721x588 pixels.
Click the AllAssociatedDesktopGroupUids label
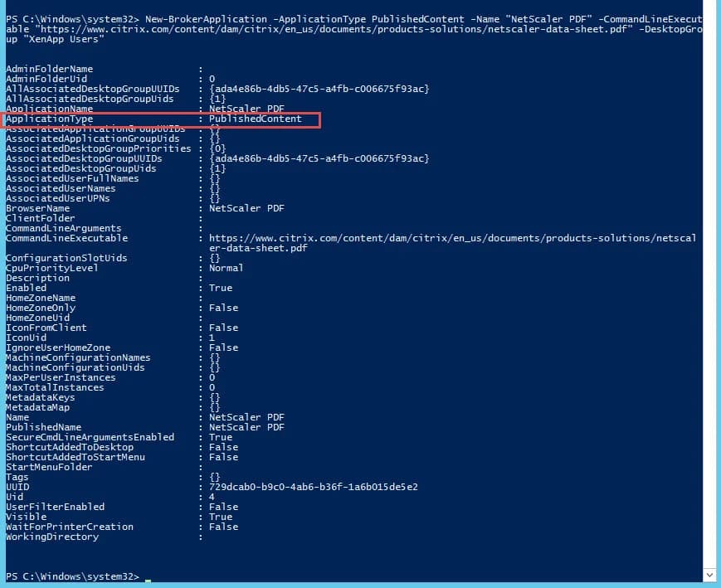pyautogui.click(x=90, y=99)
